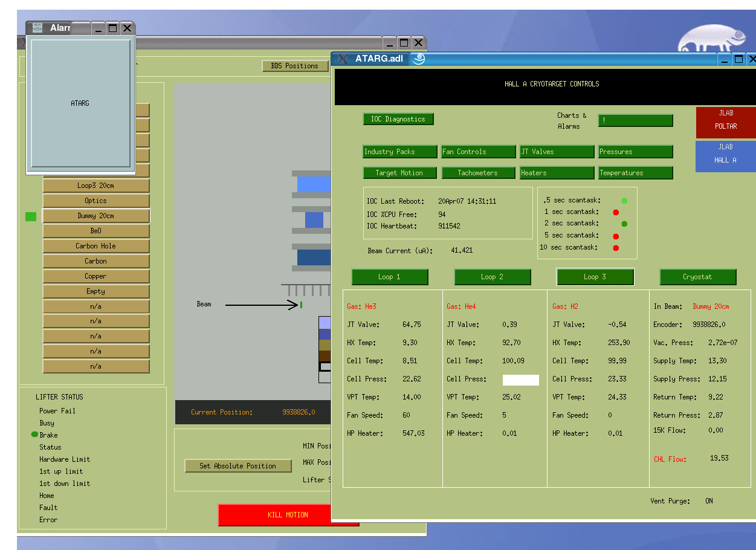Maximize the ATARG.adl window
This screenshot has height=550, width=756.
[x=738, y=59]
